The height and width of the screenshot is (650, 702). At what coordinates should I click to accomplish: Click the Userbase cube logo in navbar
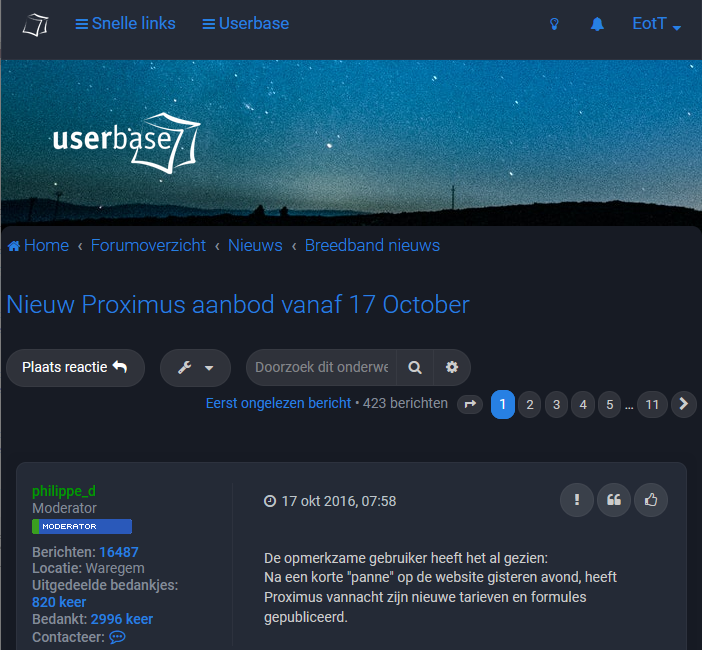point(35,25)
